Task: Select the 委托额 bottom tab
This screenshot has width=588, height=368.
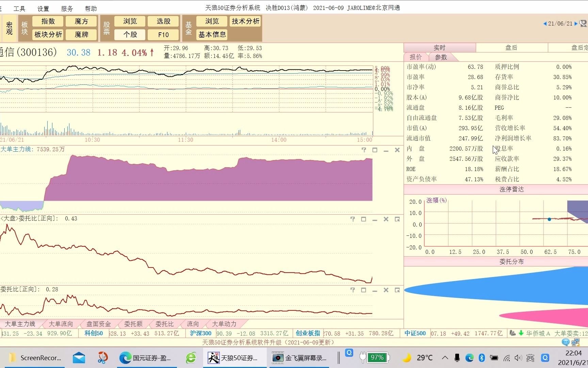Action: click(x=133, y=324)
